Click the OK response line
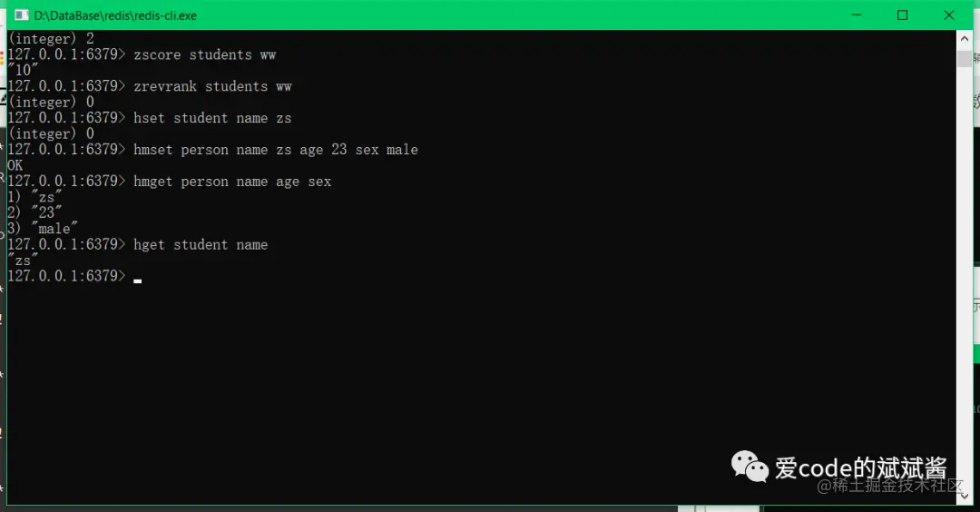Screen dimensions: 980x512 [x=15, y=165]
